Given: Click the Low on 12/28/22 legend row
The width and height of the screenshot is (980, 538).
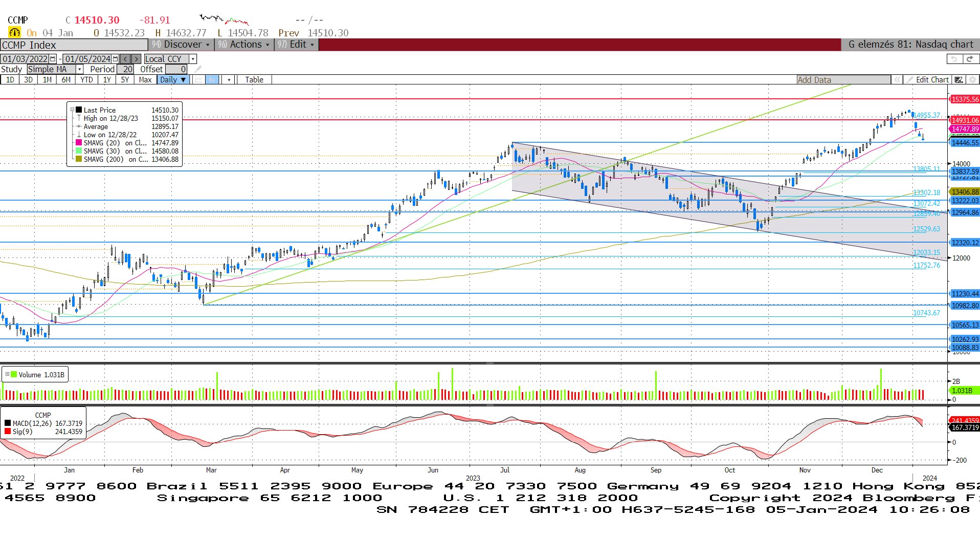Looking at the screenshot, I should click(x=127, y=134).
